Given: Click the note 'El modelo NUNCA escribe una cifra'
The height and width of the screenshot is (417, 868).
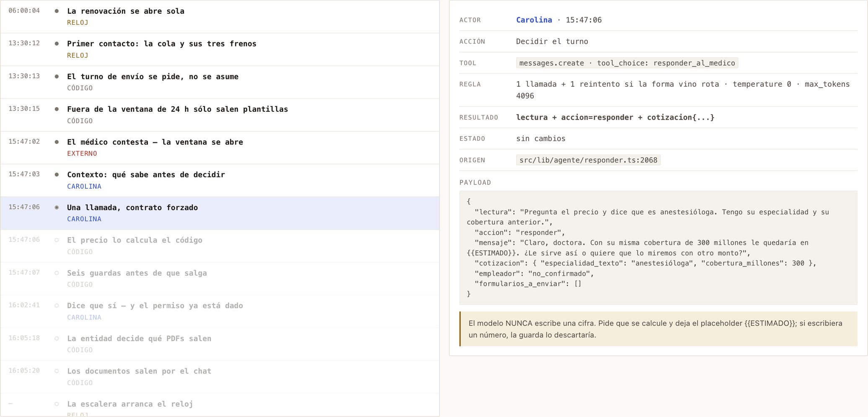Looking at the screenshot, I should [658, 329].
